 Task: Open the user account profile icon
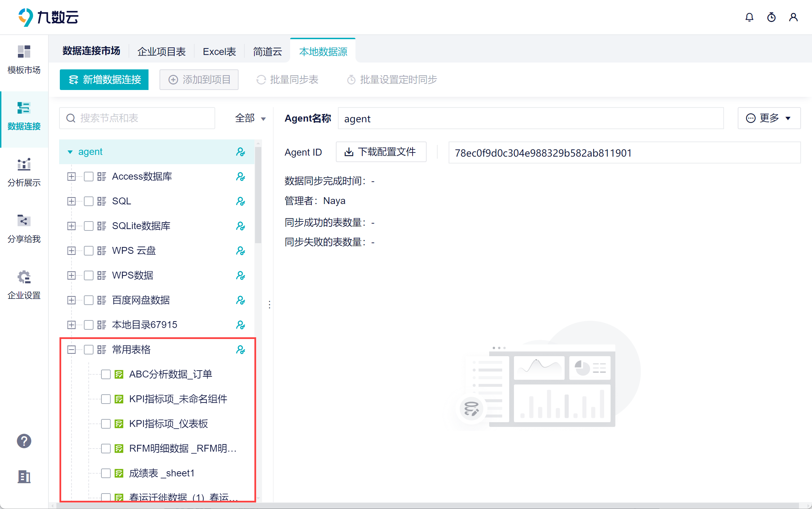793,17
